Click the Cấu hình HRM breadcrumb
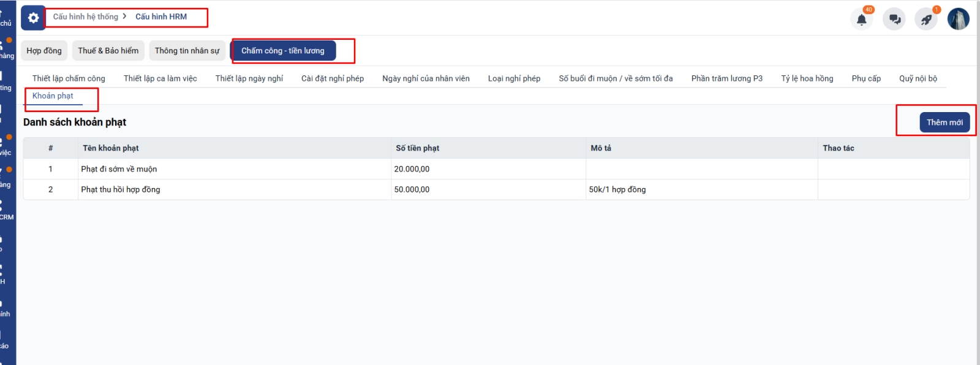Image resolution: width=980 pixels, height=365 pixels. click(161, 17)
